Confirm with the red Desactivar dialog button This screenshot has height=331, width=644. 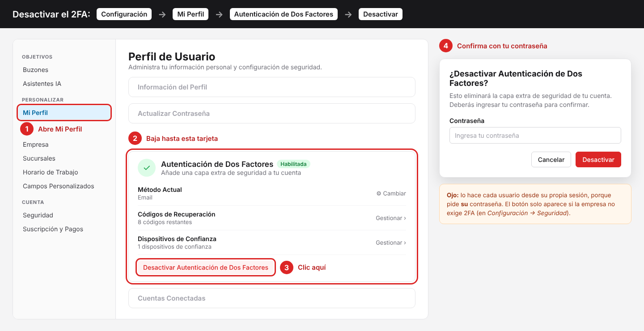(x=598, y=160)
